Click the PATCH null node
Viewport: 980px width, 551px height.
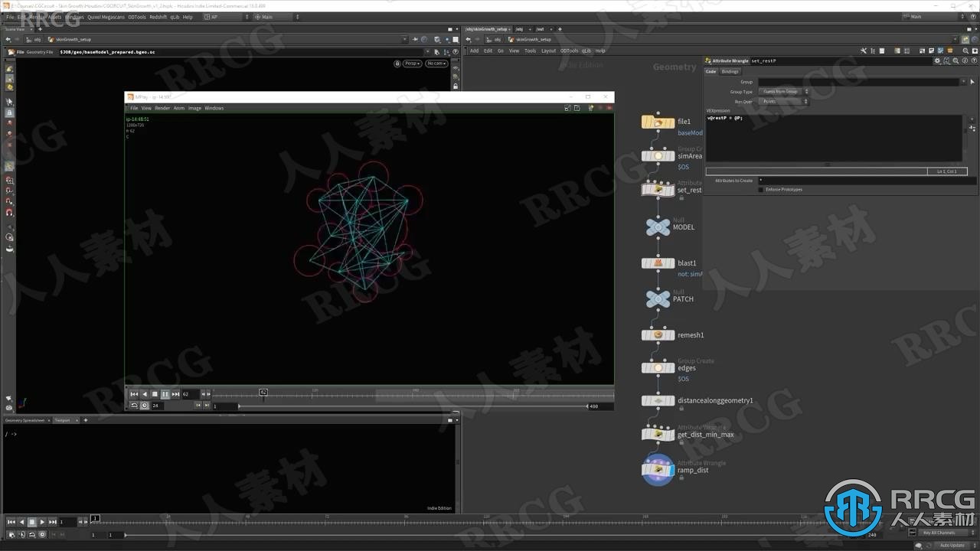658,298
